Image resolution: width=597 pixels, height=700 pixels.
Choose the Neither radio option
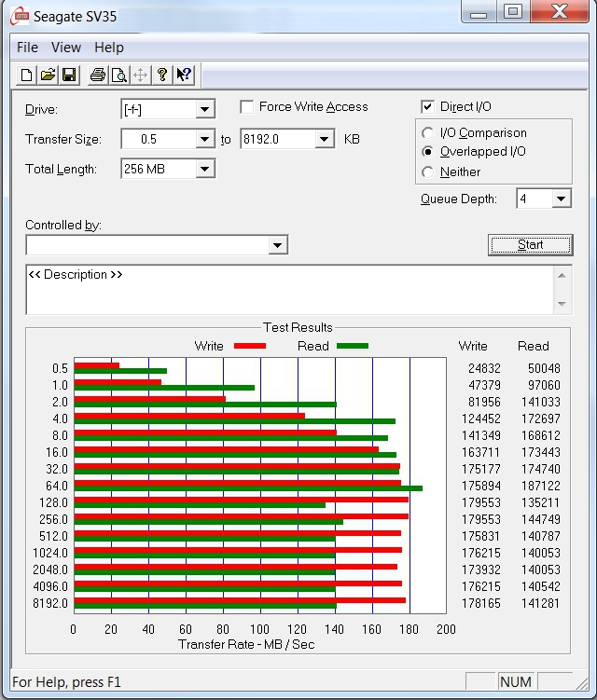pos(428,172)
